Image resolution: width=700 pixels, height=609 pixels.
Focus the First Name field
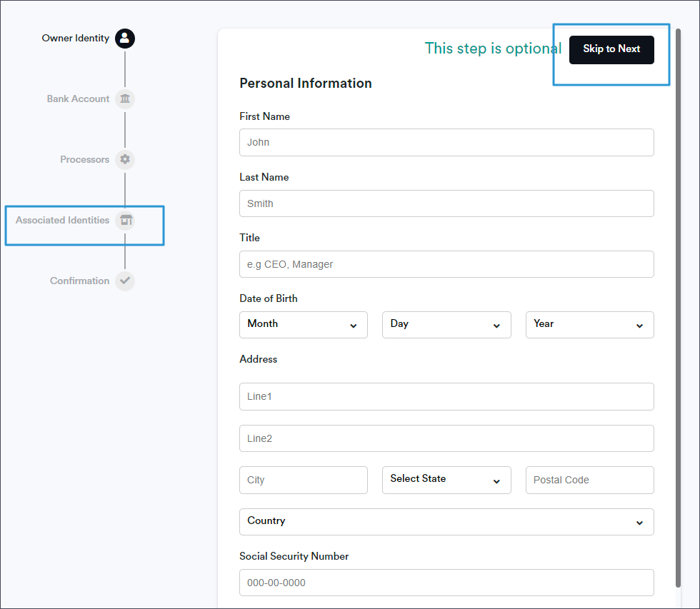[446, 142]
